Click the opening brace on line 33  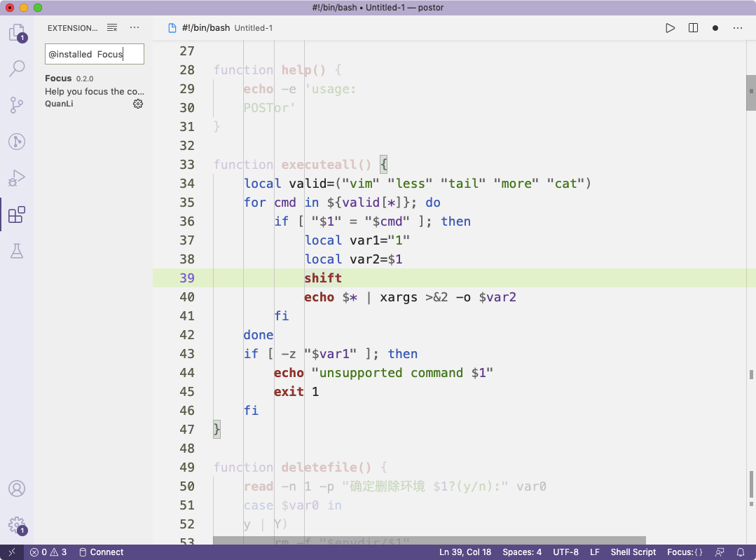(x=384, y=165)
